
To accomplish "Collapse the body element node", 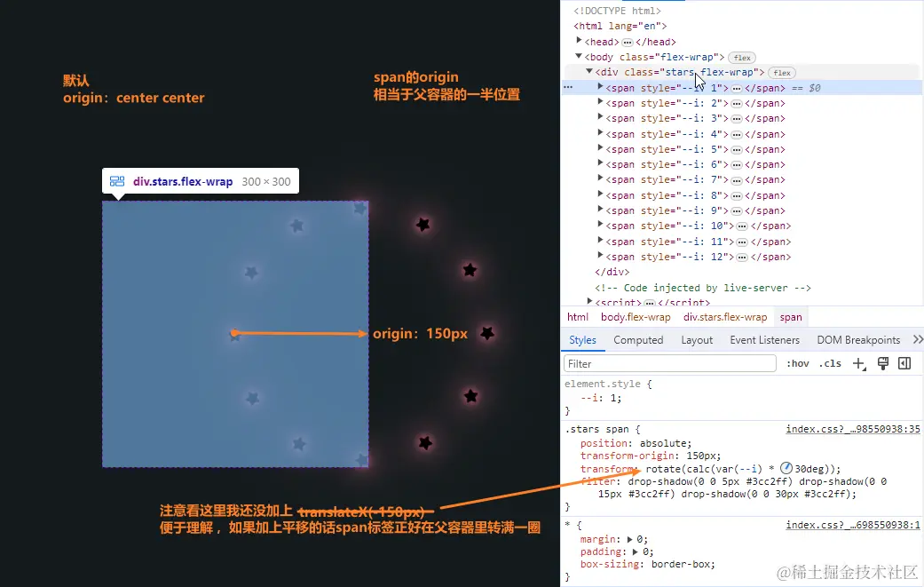I will [579, 56].
